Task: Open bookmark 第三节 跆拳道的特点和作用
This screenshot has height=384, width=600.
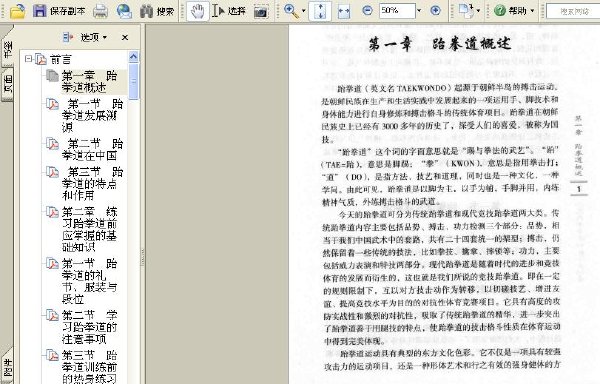Action: [x=92, y=183]
